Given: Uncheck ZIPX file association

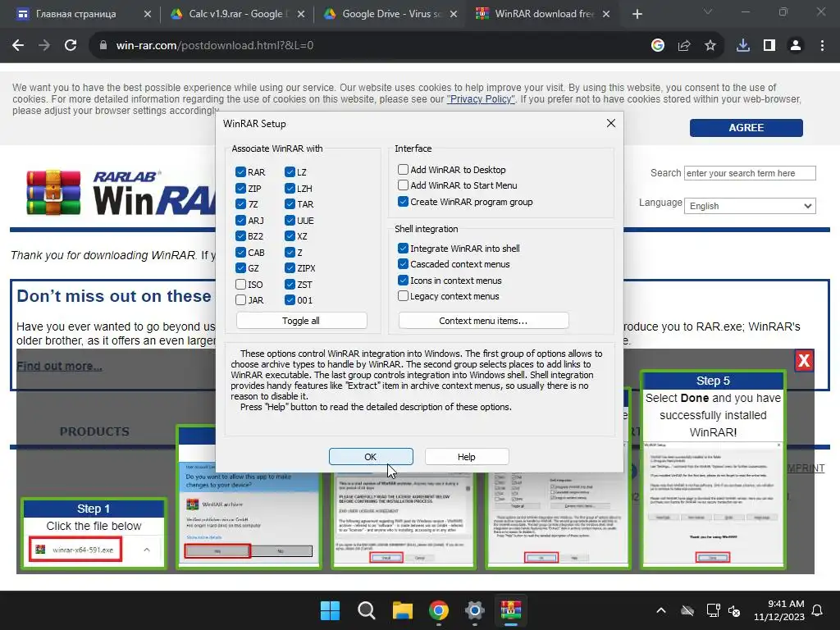Looking at the screenshot, I should (x=290, y=268).
